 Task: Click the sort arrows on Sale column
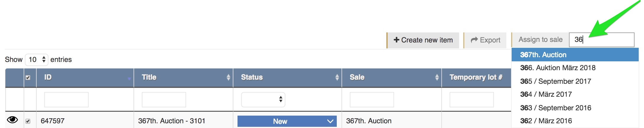437,77
